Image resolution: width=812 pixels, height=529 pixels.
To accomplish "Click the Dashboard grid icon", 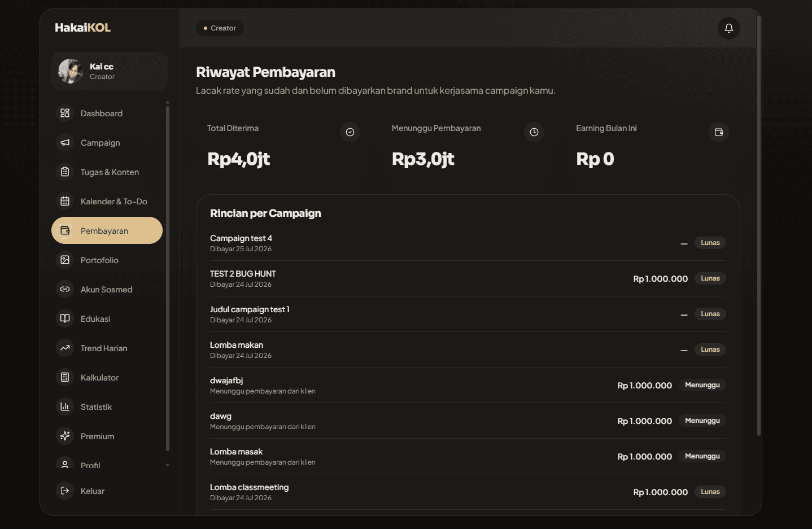I will pyautogui.click(x=65, y=113).
